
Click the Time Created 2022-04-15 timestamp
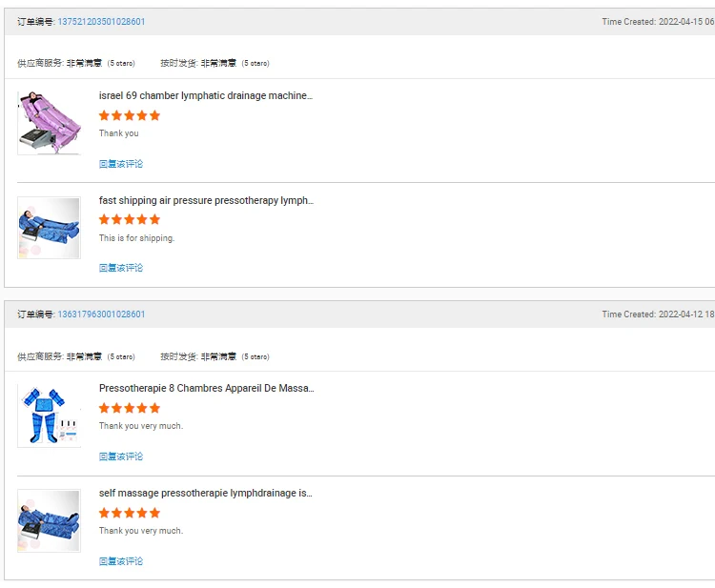pyautogui.click(x=658, y=22)
